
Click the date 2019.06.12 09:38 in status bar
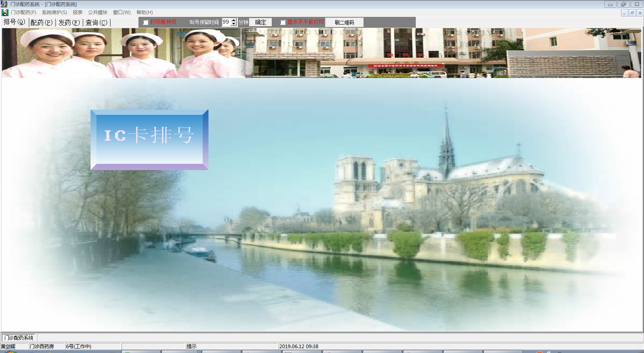pos(299,346)
